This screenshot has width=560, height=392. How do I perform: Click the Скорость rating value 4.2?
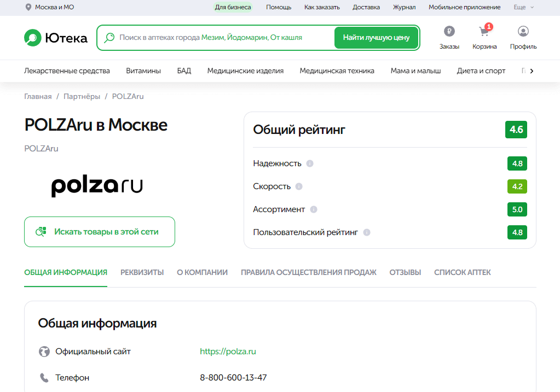(x=517, y=186)
